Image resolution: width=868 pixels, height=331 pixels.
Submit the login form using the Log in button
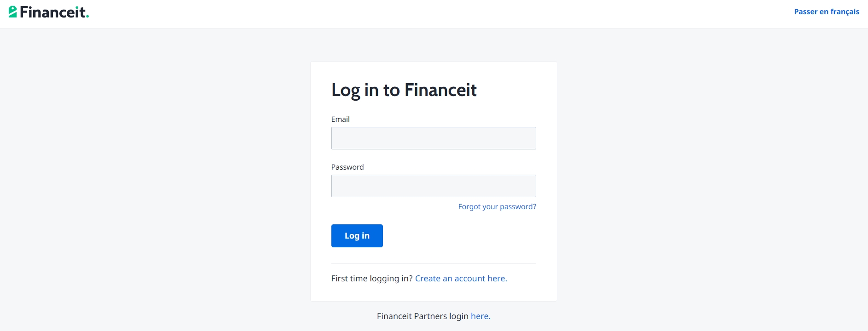click(x=357, y=235)
